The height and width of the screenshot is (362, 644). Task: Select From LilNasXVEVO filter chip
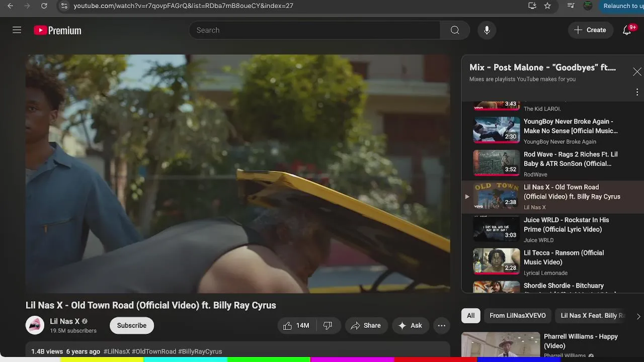[518, 316]
